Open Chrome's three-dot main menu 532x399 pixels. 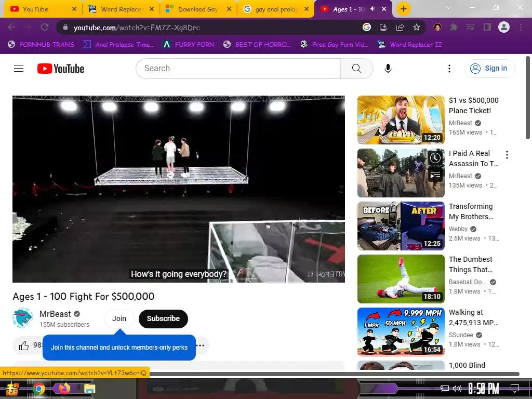click(x=521, y=27)
